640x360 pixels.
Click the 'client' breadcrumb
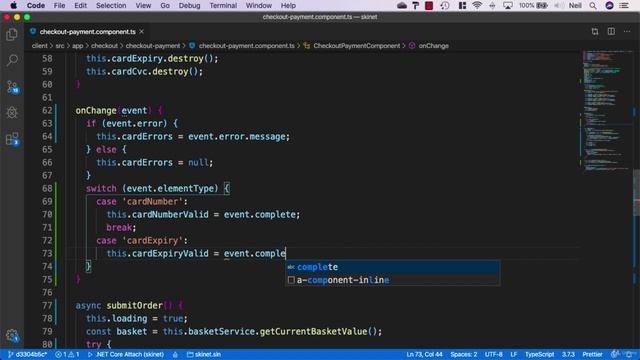click(x=40, y=46)
